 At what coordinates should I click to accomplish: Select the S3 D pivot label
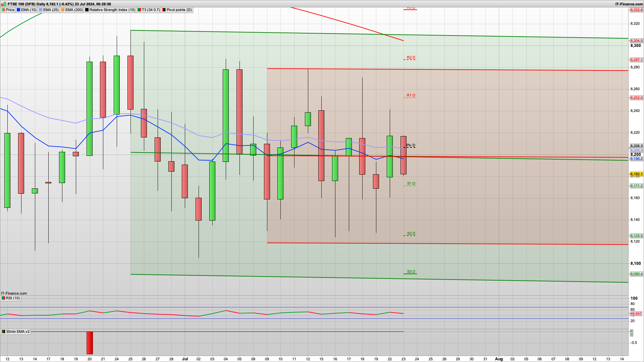411,272
